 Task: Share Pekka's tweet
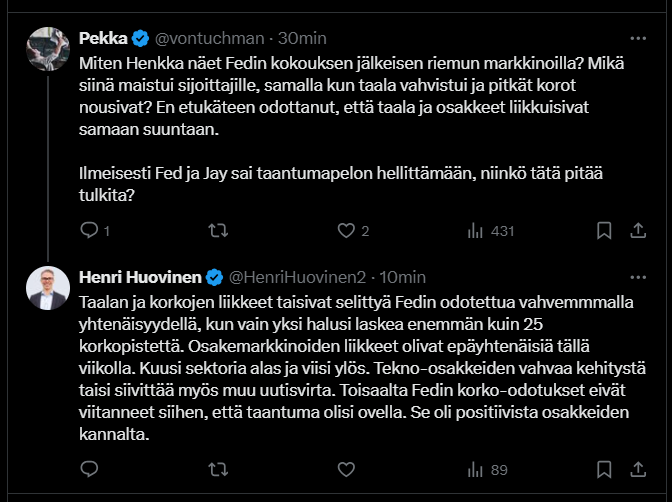pyautogui.click(x=637, y=231)
